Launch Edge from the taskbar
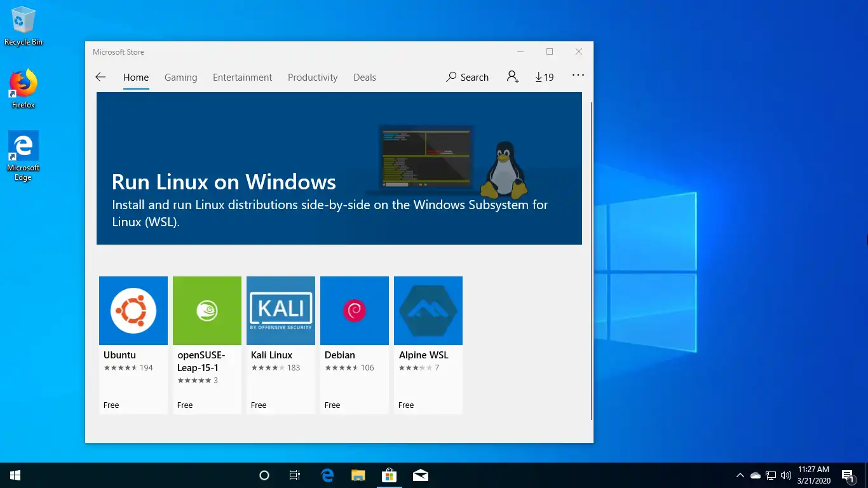This screenshot has width=868, height=488. [x=327, y=475]
